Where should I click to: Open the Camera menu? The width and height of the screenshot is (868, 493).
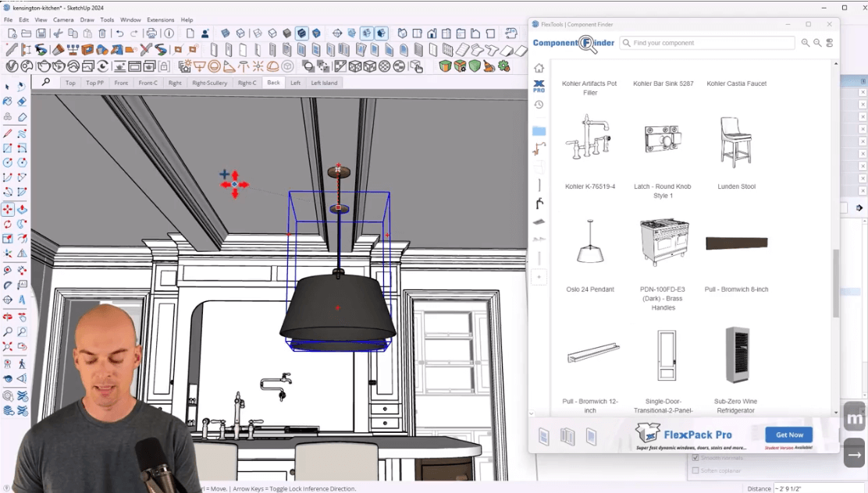pos(63,20)
